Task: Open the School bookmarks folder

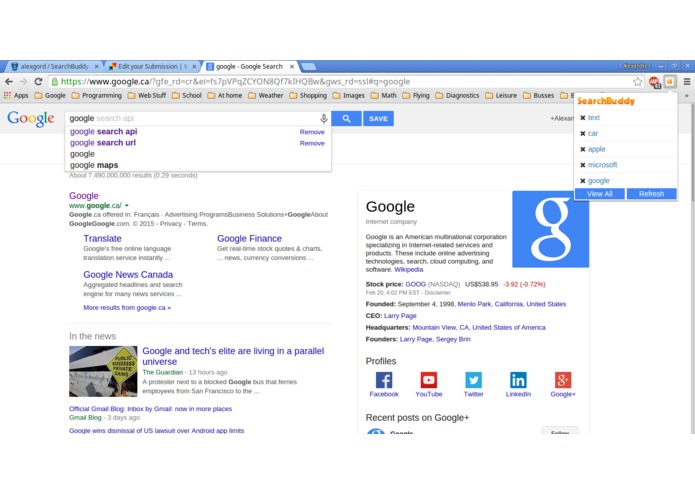Action: 187,95
